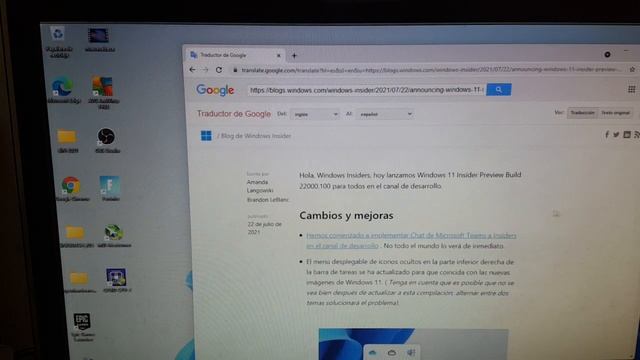Open the Recycle Bin desktop icon
The height and width of the screenshot is (360, 640).
tap(58, 41)
